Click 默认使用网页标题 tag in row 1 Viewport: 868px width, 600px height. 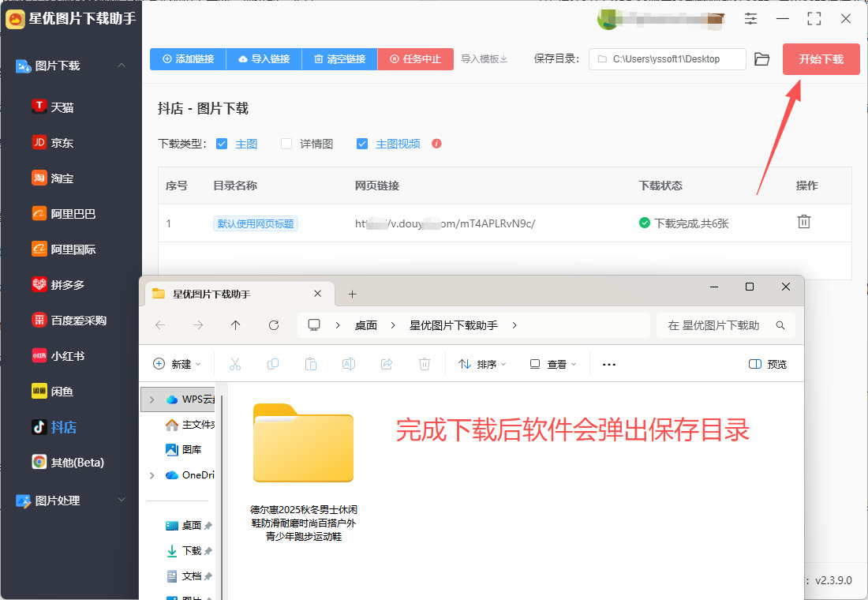256,223
